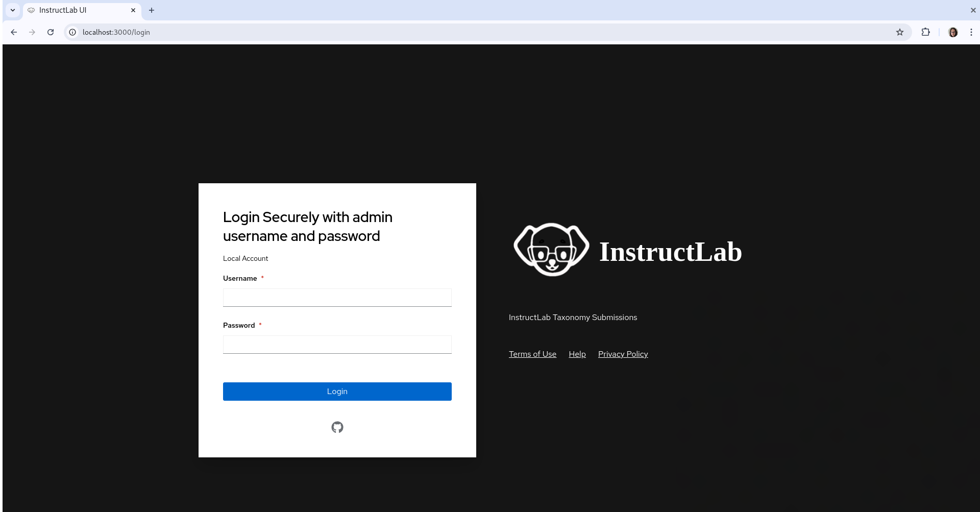Close the InstructLab UI tab
980x512 pixels.
pos(133,10)
